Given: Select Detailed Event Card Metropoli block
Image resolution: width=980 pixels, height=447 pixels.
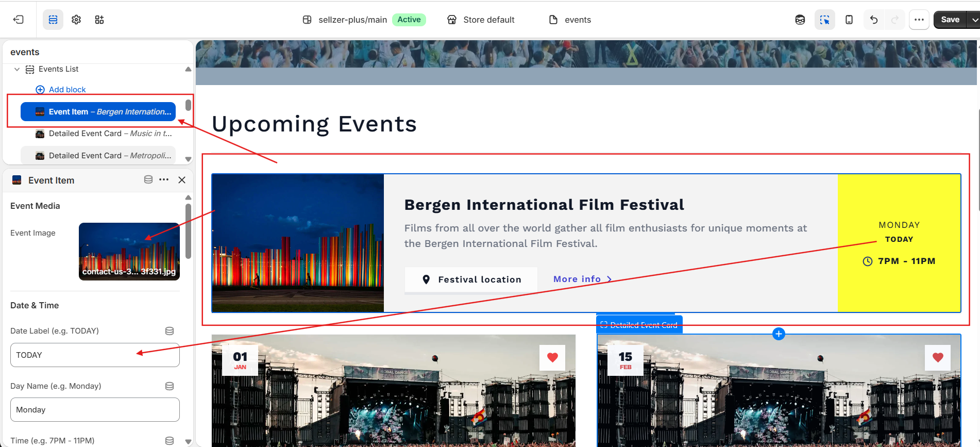Looking at the screenshot, I should (x=98, y=156).
